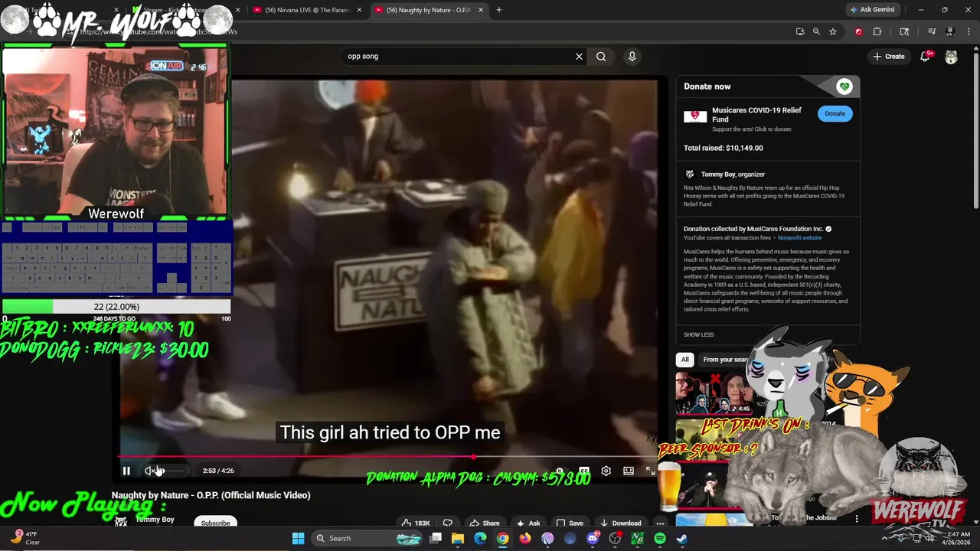This screenshot has width=980, height=551.
Task: Open Microsoft Edge from taskbar
Action: pos(480,539)
